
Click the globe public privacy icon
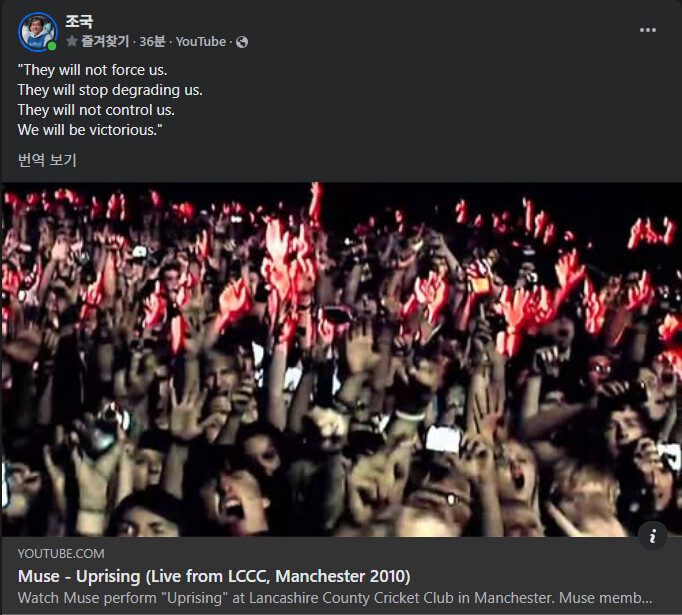pyautogui.click(x=242, y=42)
